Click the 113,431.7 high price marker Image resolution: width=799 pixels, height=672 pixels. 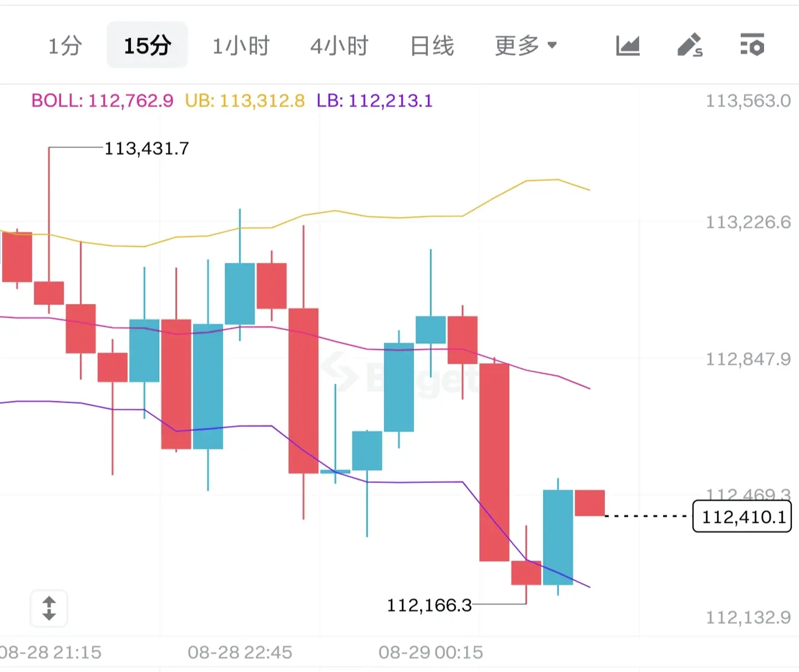pyautogui.click(x=146, y=149)
